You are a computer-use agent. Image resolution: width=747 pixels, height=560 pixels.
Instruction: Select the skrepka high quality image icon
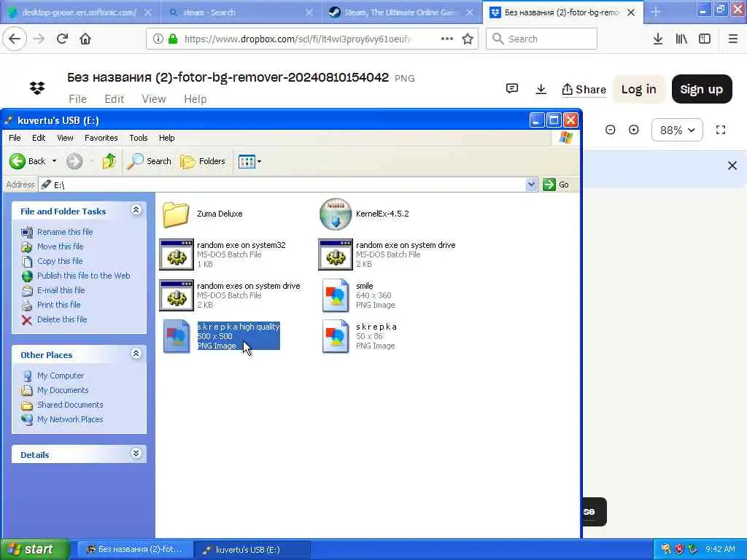177,336
